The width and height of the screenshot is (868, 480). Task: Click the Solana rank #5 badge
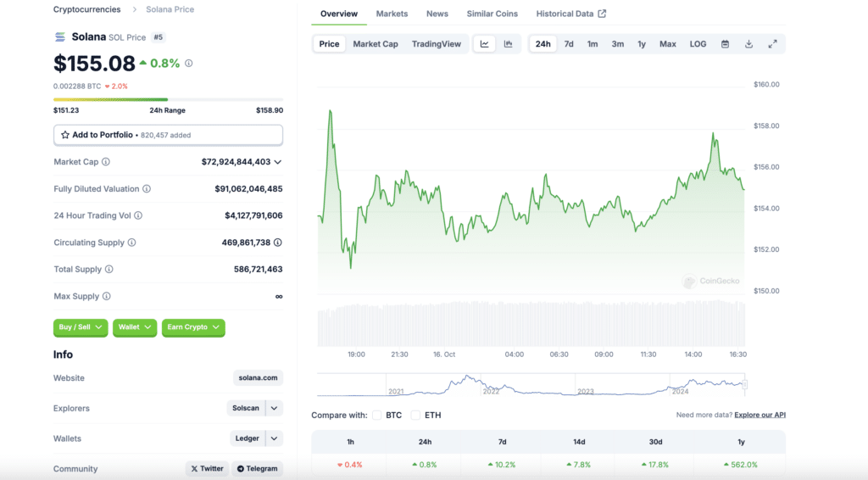(159, 37)
